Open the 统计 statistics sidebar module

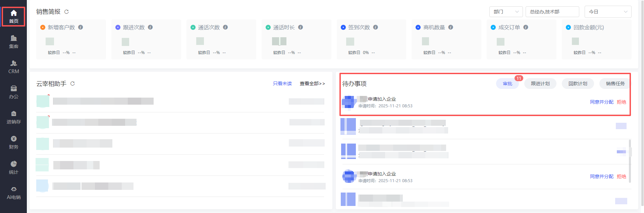(x=13, y=167)
